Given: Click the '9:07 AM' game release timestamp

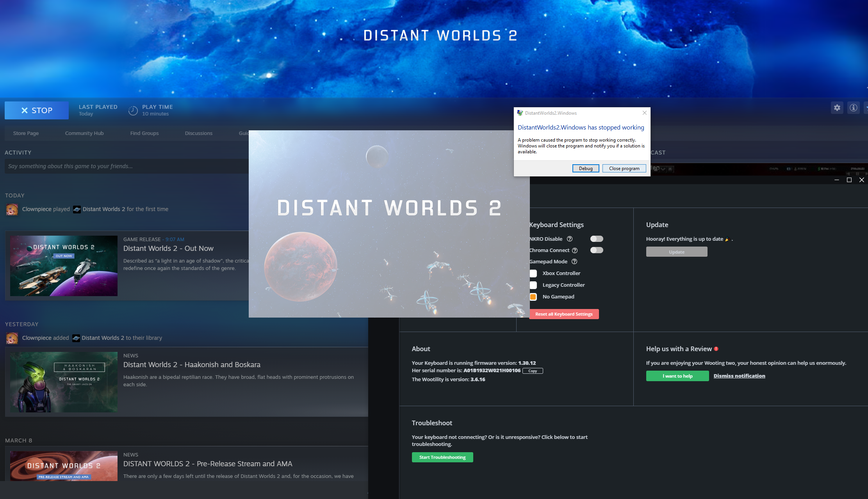Looking at the screenshot, I should 175,240.
